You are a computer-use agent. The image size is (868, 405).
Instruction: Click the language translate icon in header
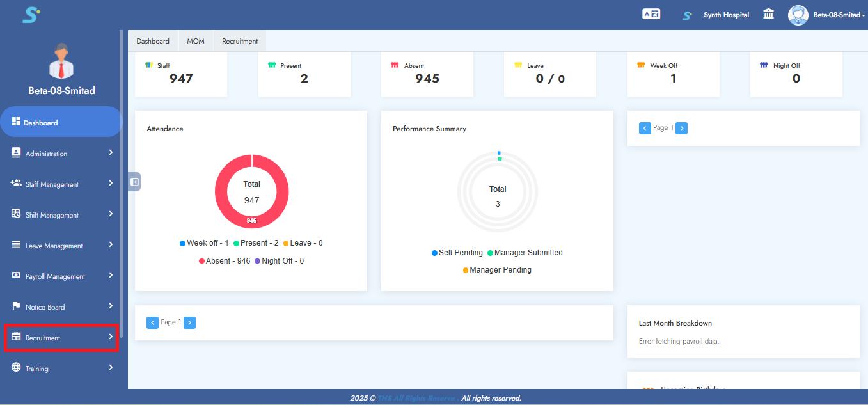(x=651, y=14)
